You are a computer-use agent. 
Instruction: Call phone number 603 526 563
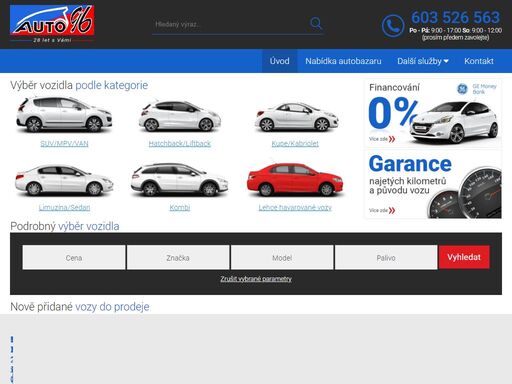(x=455, y=17)
